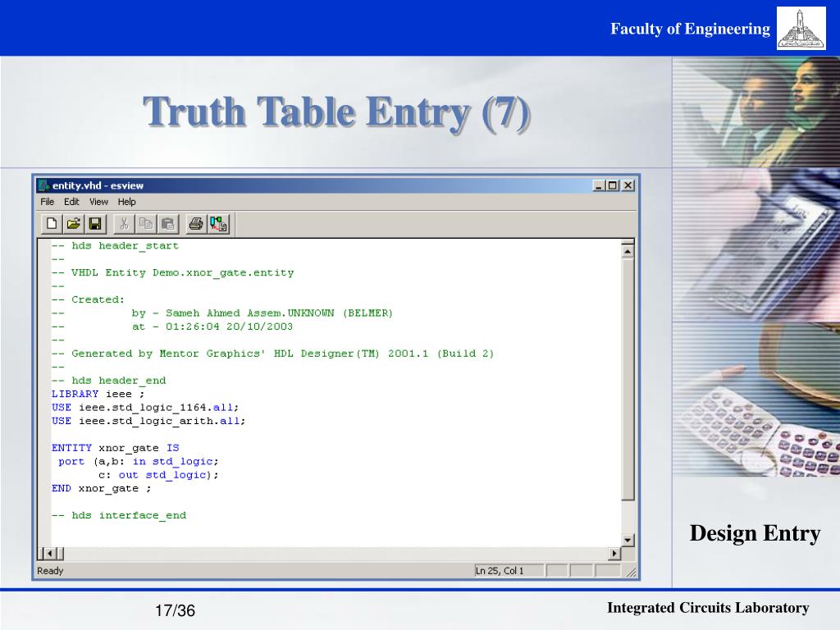Screen dimensions: 840x630
Task: Click the vertical scrollbar thumb
Action: [x=628, y=379]
